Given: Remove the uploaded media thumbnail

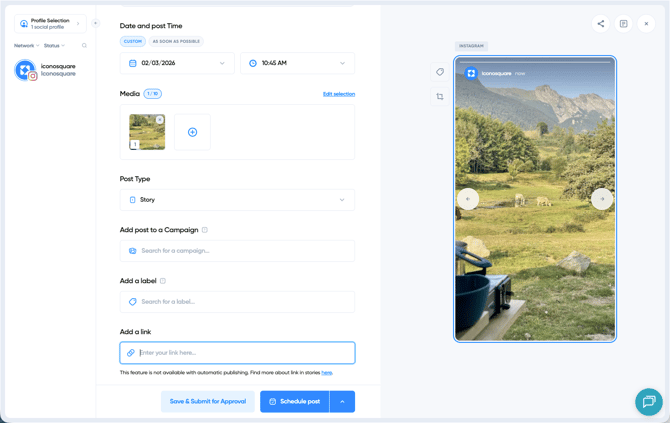Looking at the screenshot, I should point(160,120).
